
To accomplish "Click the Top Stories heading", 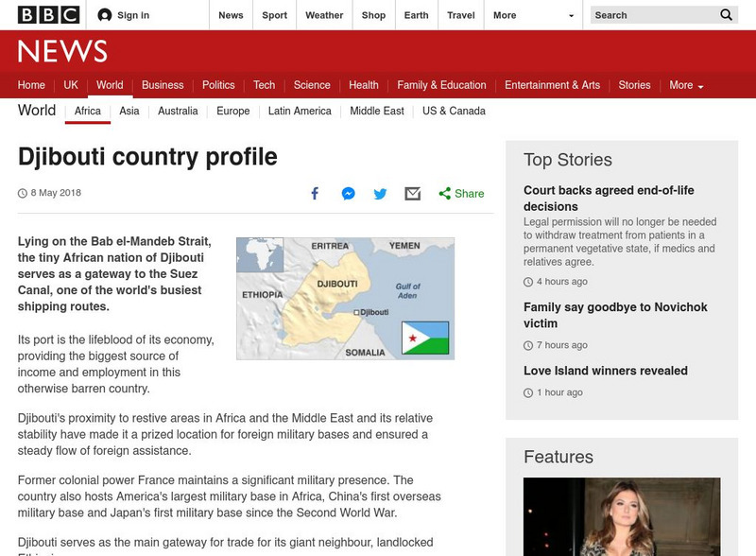I will [x=568, y=160].
